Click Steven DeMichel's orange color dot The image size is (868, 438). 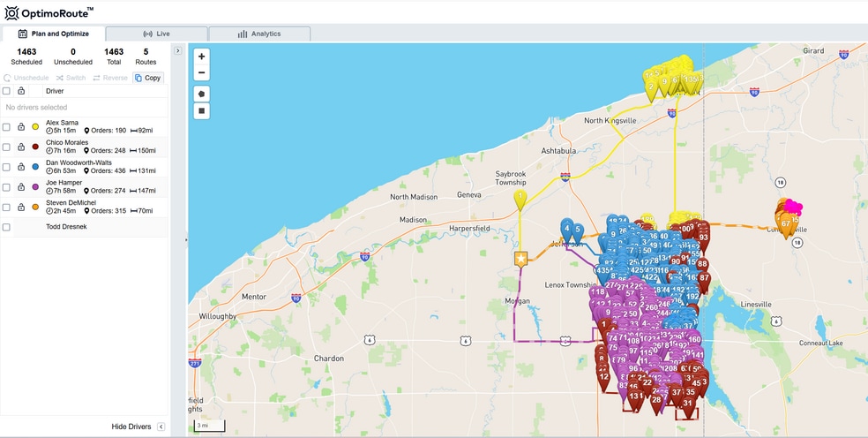35,208
